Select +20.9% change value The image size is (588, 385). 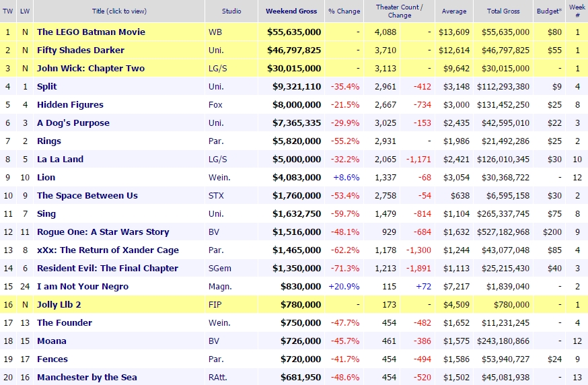point(344,287)
